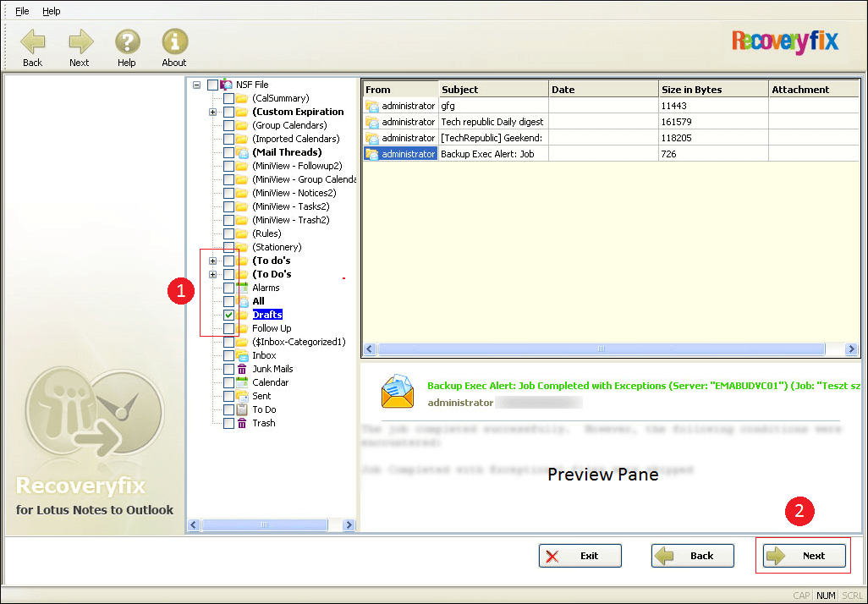This screenshot has height=604, width=868.
Task: Click the Follow Up folder icon
Action: [242, 328]
